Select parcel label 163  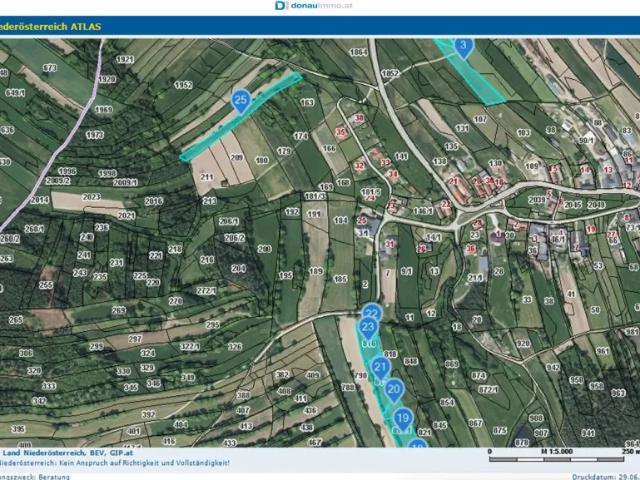point(307,102)
